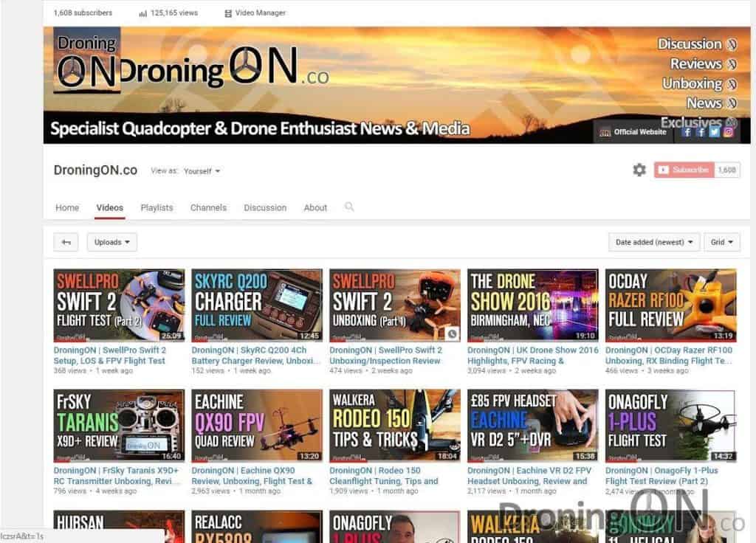
Task: Click the 19:10 duration badge
Action: coord(585,336)
